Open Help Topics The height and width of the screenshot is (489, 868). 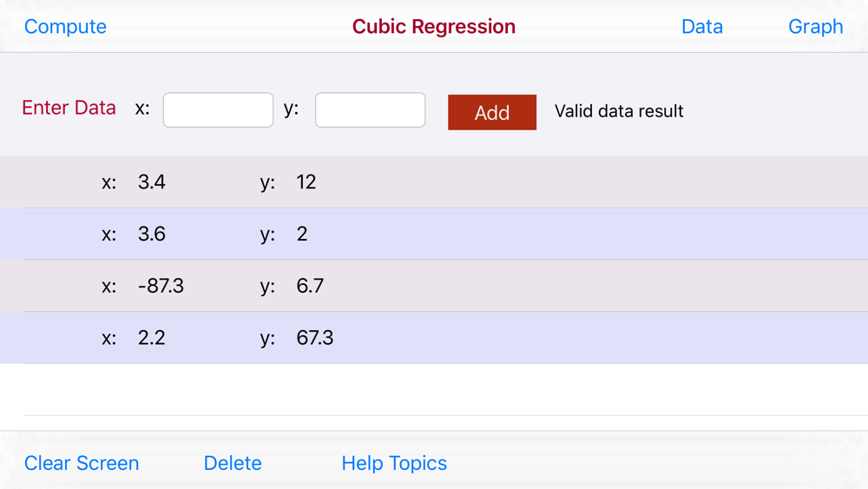pyautogui.click(x=394, y=463)
